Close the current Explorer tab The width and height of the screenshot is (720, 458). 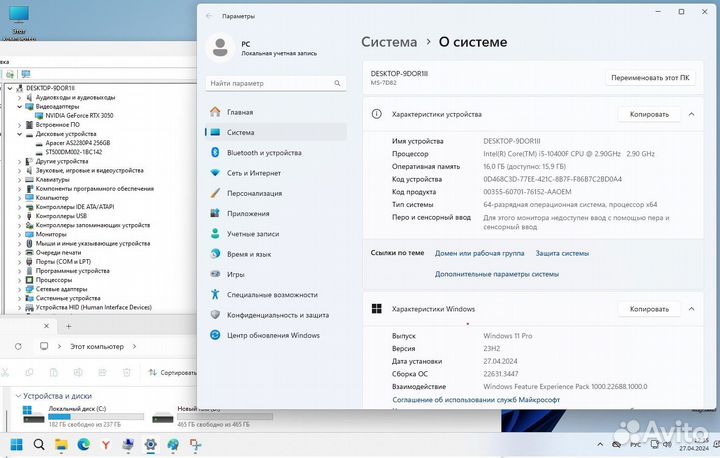coord(46,326)
